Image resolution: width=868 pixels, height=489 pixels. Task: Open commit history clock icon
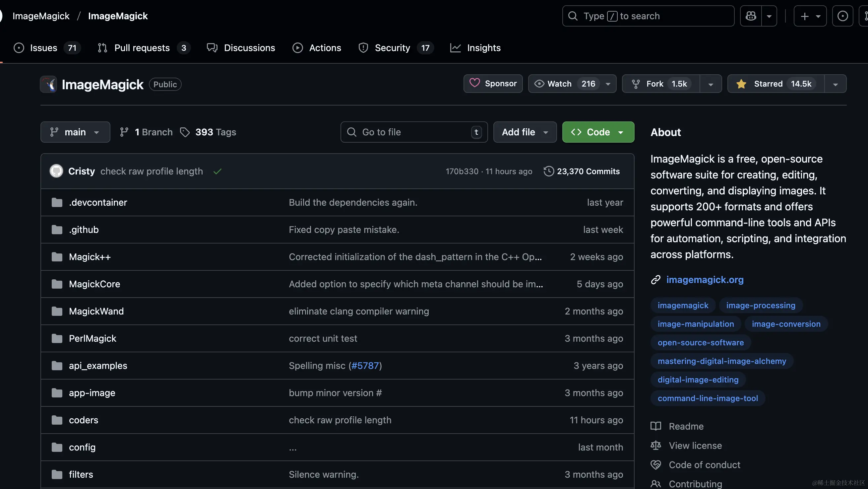549,171
